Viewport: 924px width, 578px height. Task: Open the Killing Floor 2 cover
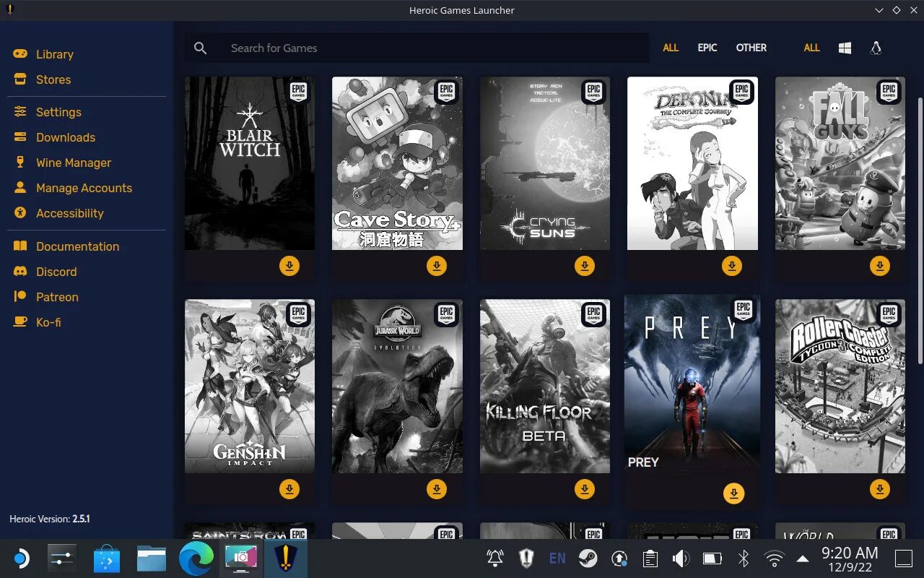pyautogui.click(x=545, y=387)
